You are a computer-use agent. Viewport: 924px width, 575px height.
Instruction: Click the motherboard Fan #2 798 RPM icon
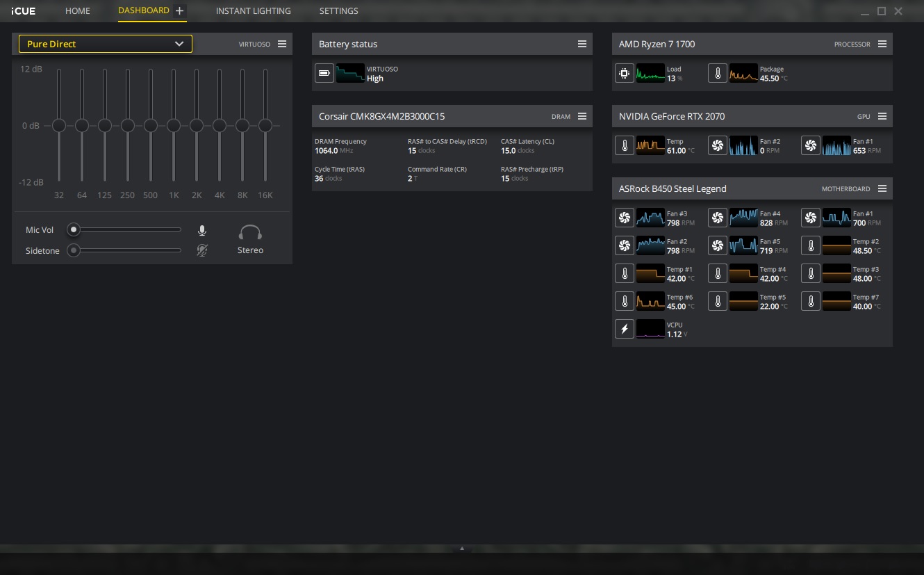point(624,245)
